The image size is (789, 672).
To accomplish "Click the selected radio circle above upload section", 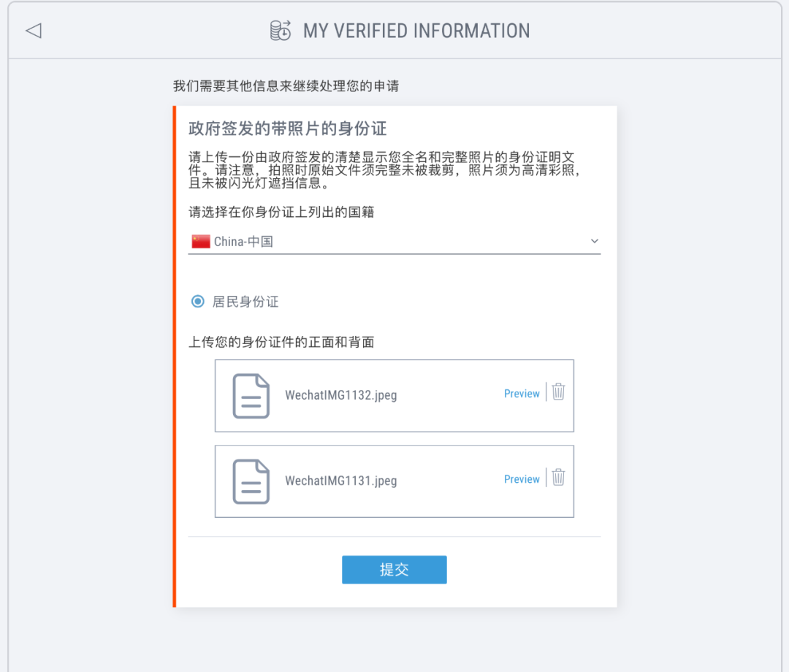I will point(197,301).
